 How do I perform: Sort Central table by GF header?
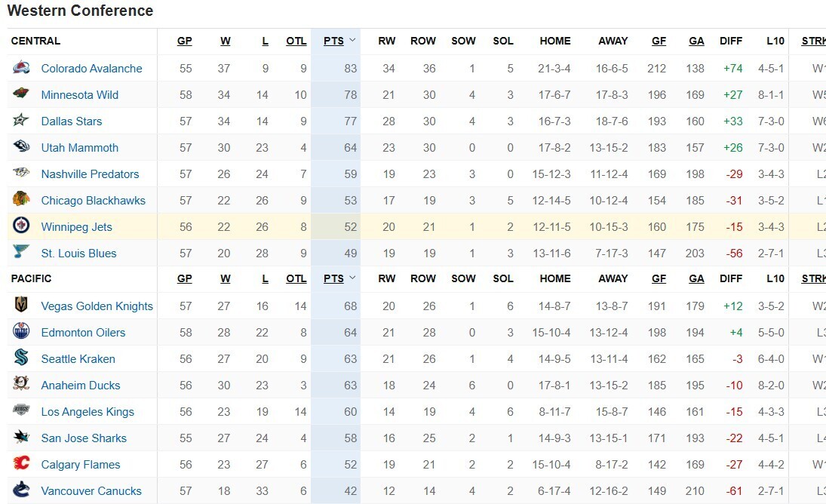pyautogui.click(x=659, y=41)
